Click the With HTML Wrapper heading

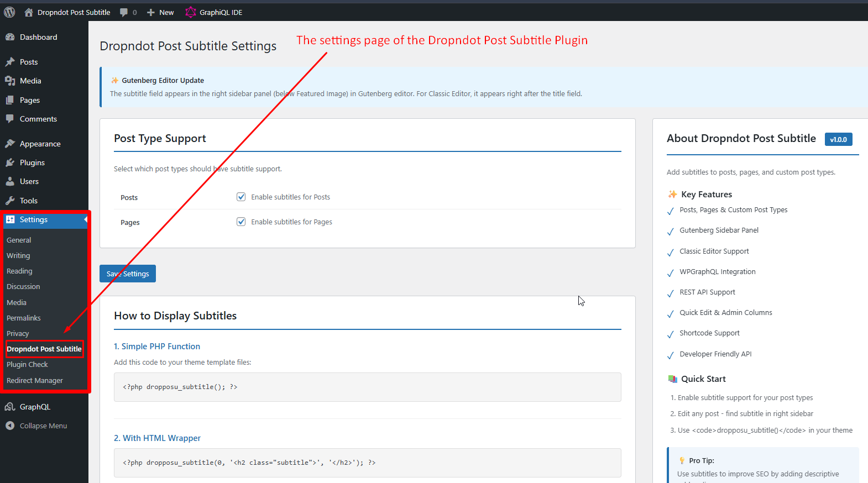157,438
